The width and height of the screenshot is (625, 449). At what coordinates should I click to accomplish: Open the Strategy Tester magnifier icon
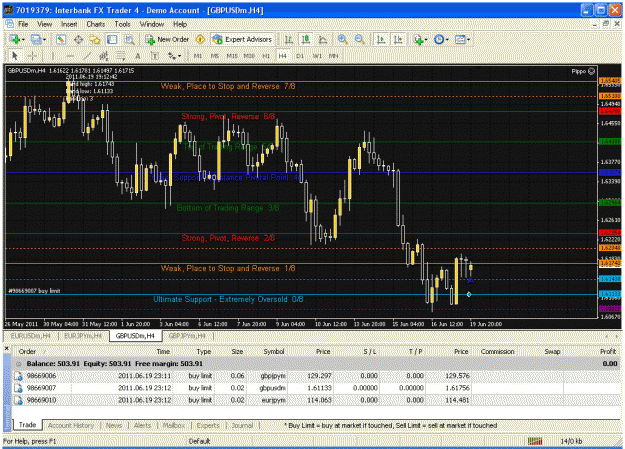pyautogui.click(x=129, y=39)
